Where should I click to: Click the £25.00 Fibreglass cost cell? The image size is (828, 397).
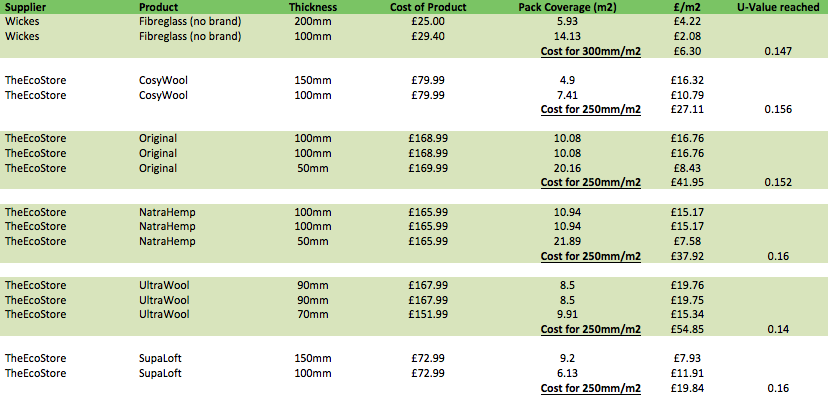pyautogui.click(x=428, y=22)
